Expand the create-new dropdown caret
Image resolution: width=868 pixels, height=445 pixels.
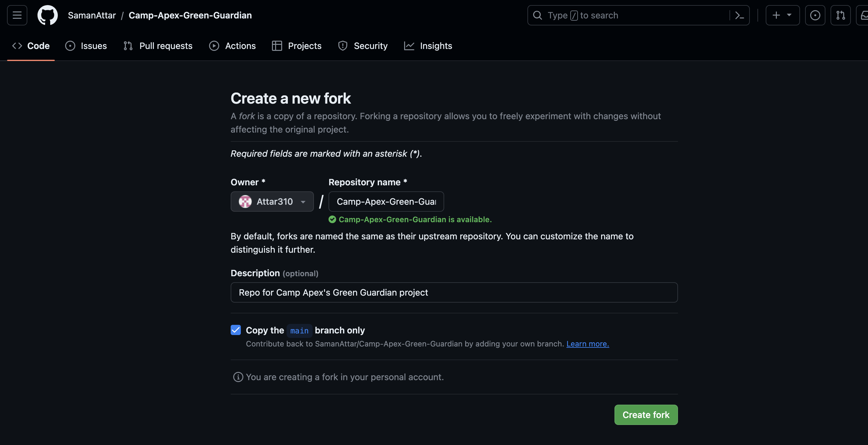[789, 15]
